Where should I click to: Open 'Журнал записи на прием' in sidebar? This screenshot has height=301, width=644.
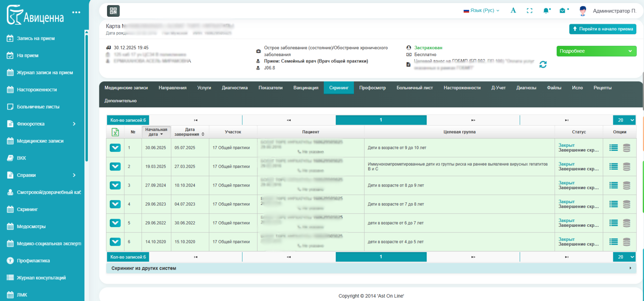[45, 73]
